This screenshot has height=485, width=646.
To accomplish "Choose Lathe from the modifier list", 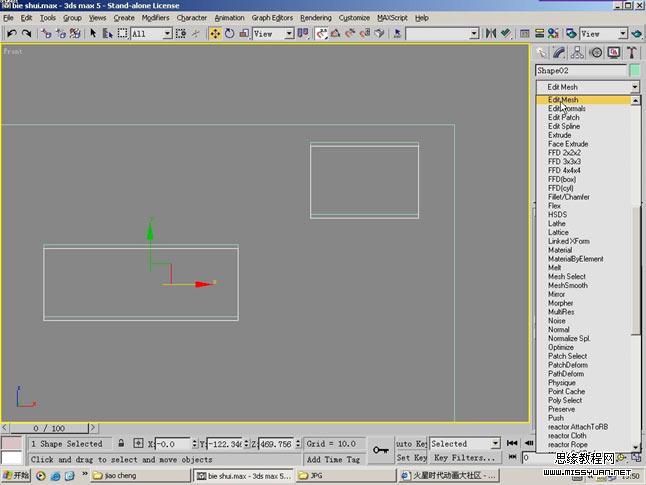I will pos(556,223).
